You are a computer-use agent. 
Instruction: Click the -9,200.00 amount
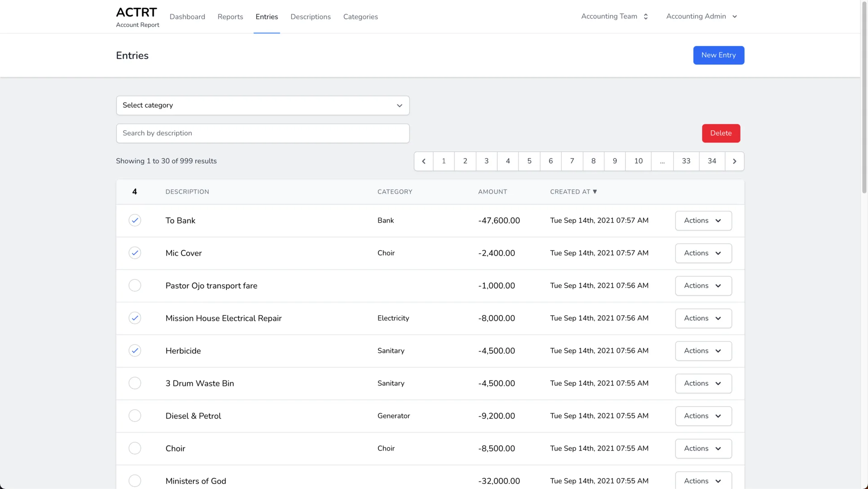[496, 416]
